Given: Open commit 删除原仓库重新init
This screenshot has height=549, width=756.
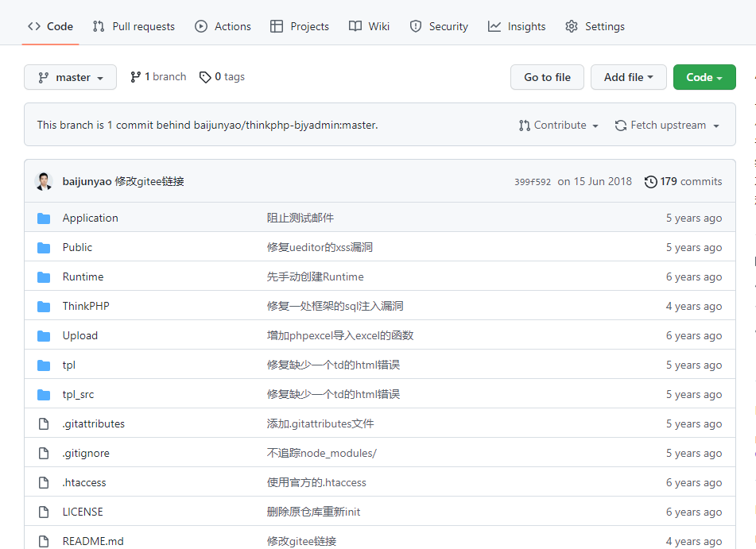Looking at the screenshot, I should pos(313,512).
